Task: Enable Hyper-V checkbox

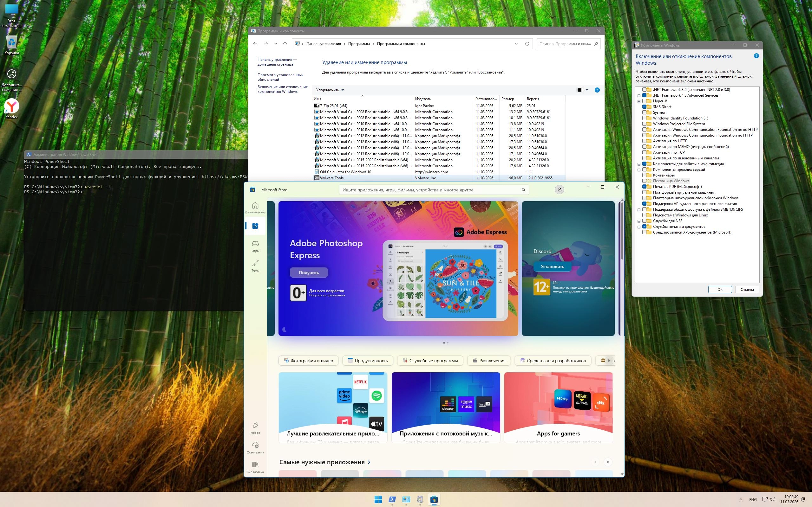Action: pos(644,101)
